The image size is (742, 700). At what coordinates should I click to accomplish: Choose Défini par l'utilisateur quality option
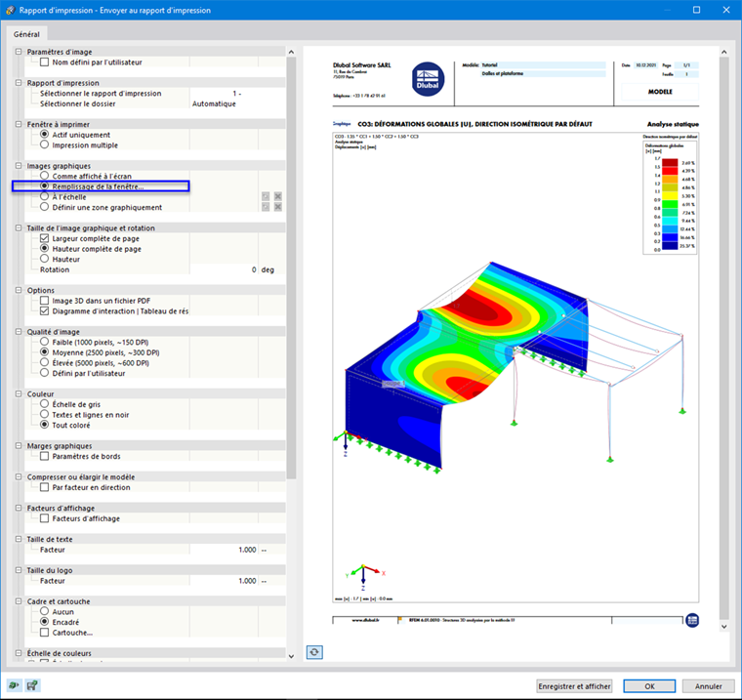(x=45, y=373)
